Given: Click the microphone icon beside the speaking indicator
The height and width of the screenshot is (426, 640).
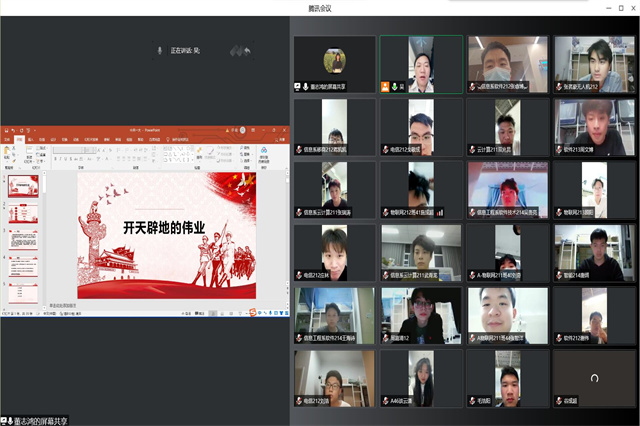Looking at the screenshot, I should coord(160,50).
